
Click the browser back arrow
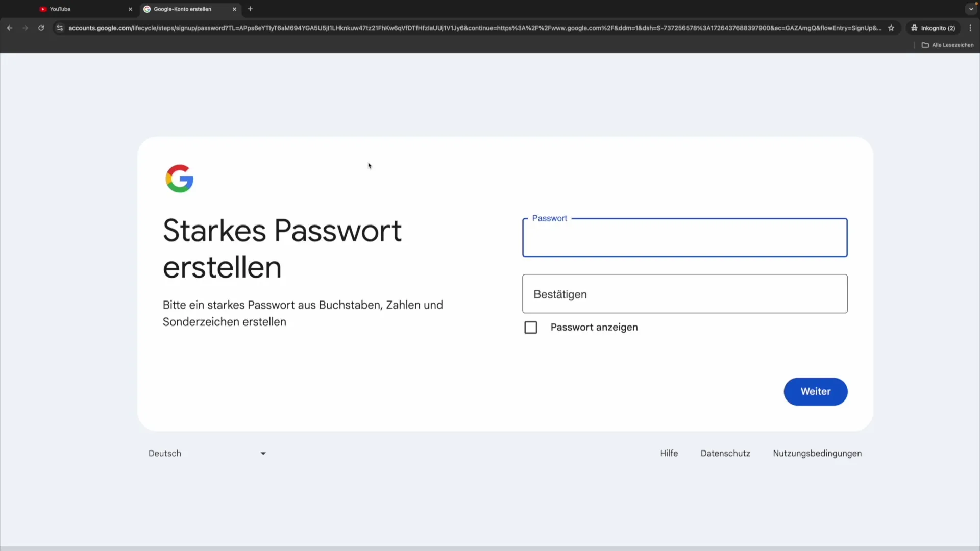point(10,28)
